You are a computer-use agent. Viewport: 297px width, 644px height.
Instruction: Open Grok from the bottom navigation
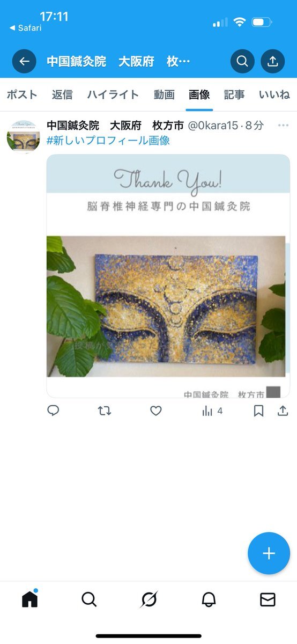point(148,599)
